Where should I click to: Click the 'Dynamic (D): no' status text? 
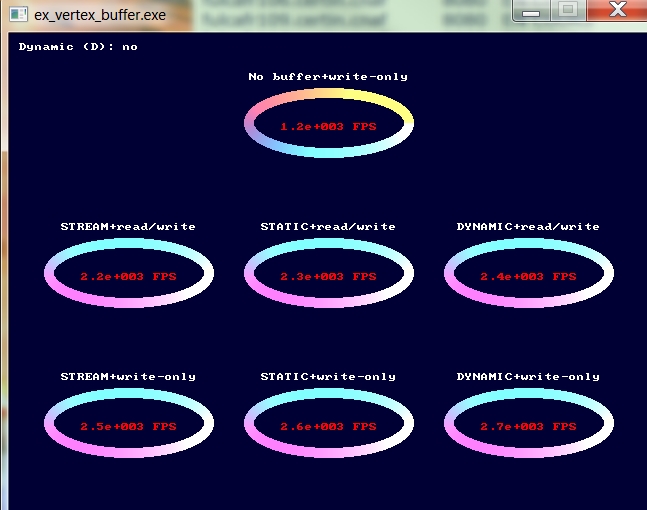[x=78, y=47]
